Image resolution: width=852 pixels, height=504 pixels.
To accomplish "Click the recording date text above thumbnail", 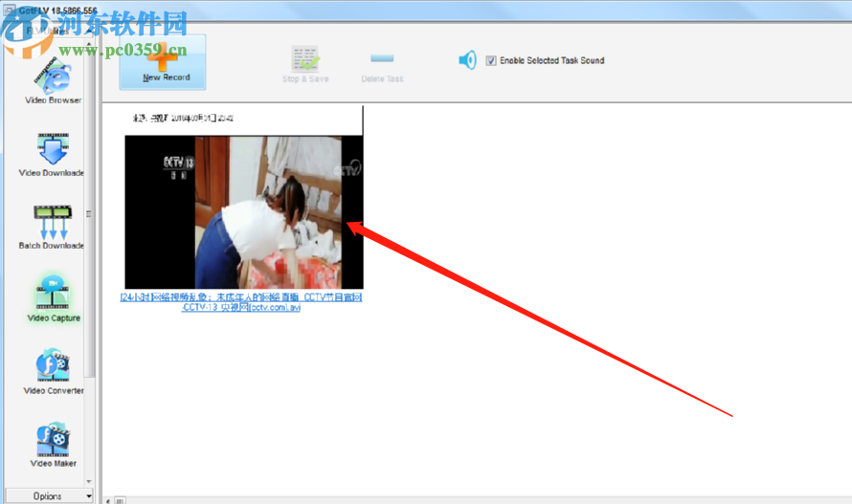I will click(x=183, y=118).
